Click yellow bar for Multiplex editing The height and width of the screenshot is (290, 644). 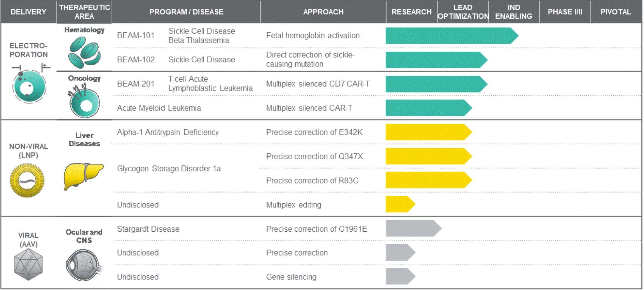point(400,204)
